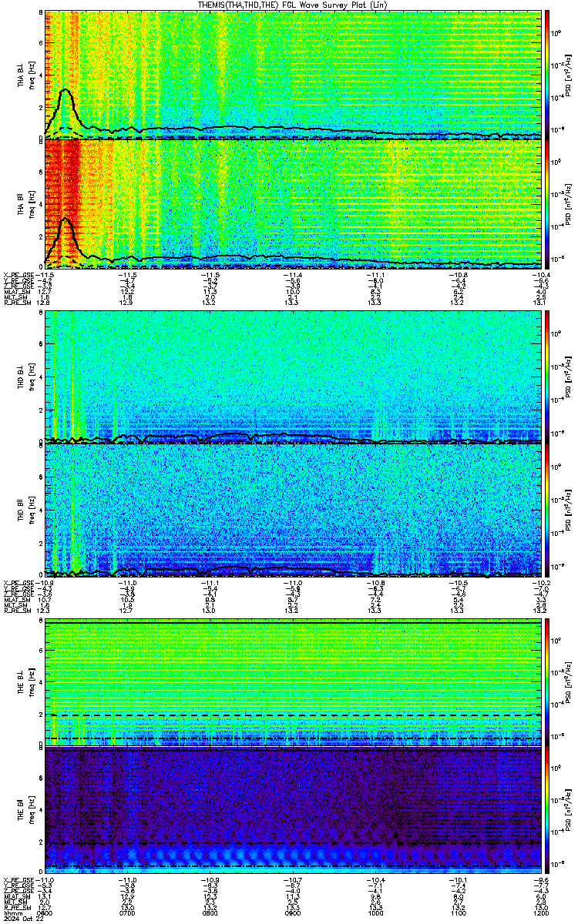Click X_RE_GSE value -10.4 under THA panels
The width and height of the screenshot is (578, 924).
tap(539, 274)
